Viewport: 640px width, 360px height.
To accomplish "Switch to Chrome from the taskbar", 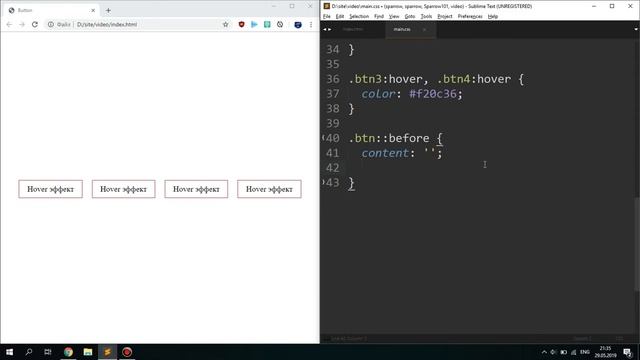I will [x=68, y=352].
